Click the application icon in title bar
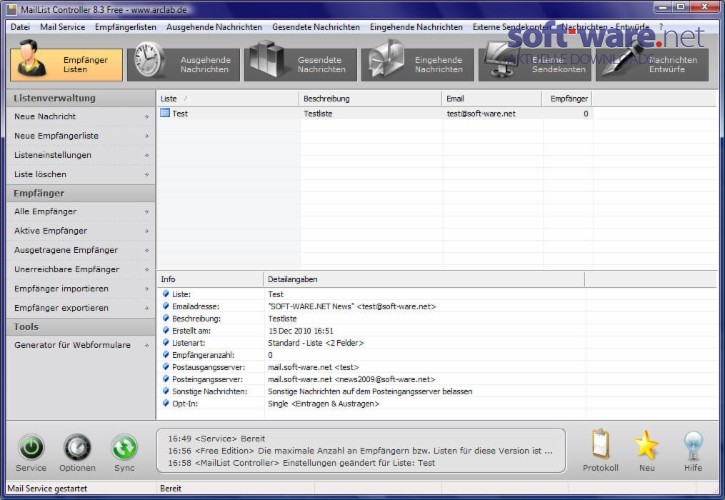This screenshot has width=725, height=500. (12, 9)
